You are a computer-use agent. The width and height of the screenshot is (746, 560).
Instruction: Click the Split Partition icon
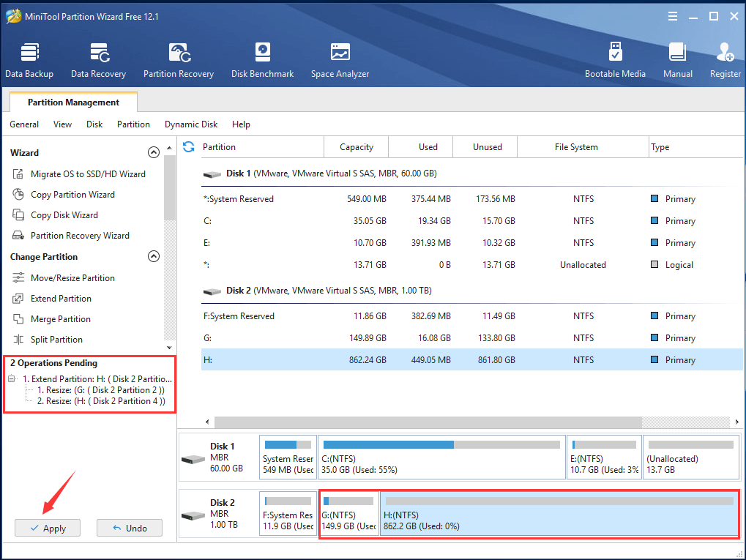[18, 339]
